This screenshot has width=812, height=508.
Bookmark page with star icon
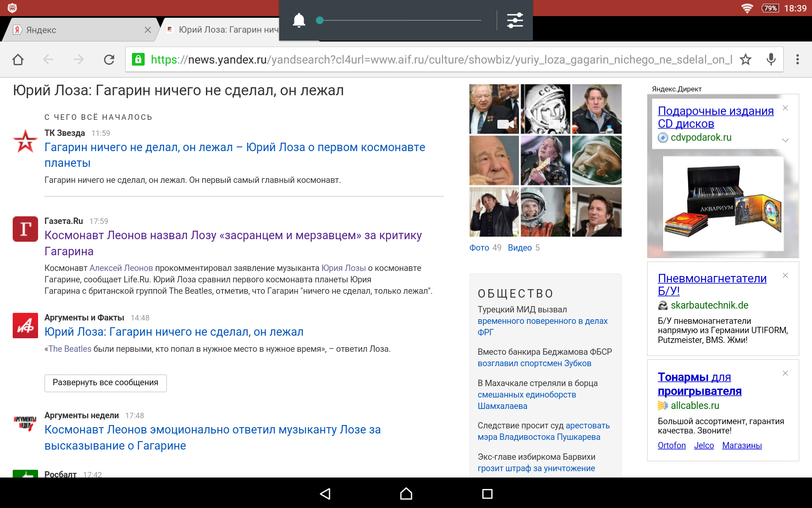pos(746,60)
